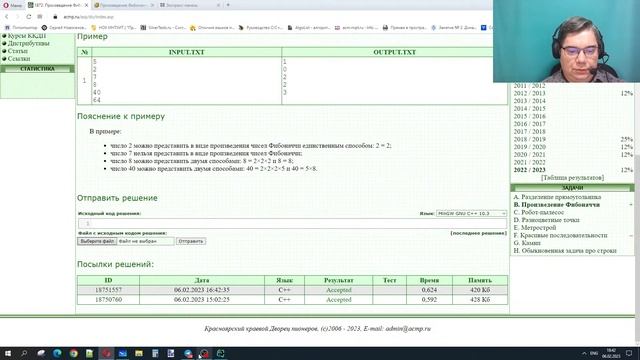
Task: Show hidden system tray icons chevron
Action: [x=584, y=353]
